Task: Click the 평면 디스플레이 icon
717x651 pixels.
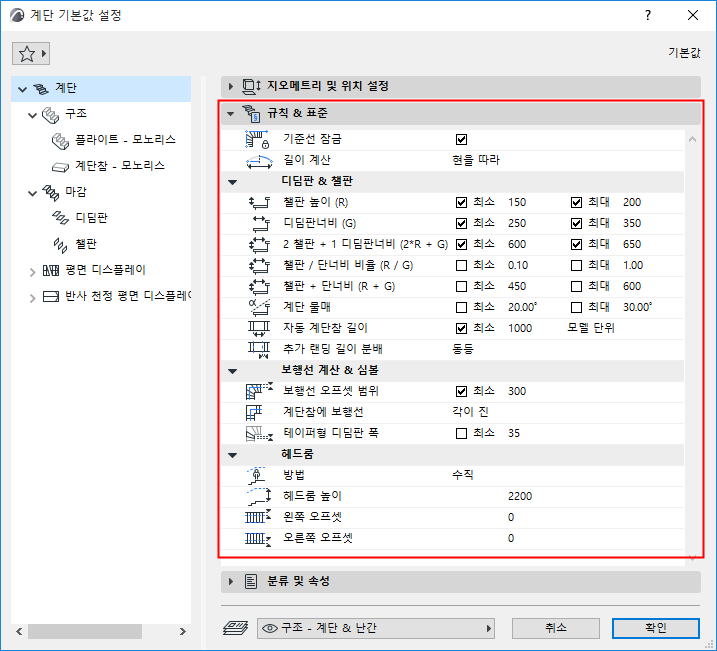Action: coord(51,271)
